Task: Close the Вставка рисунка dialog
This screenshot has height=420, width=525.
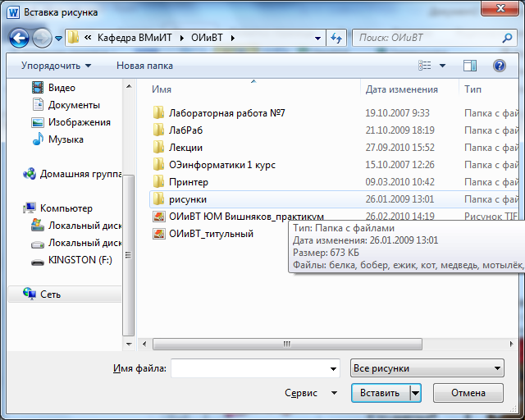Action: click(500, 8)
